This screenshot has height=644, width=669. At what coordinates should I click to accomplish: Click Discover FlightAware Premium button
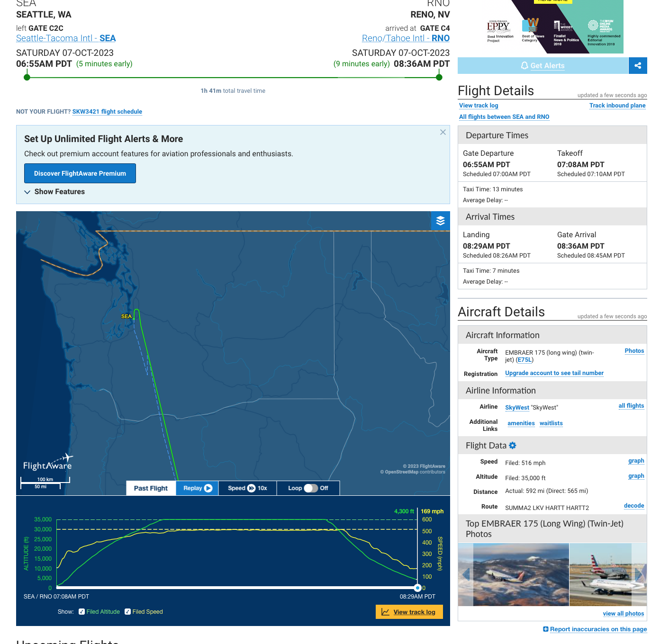coord(80,173)
